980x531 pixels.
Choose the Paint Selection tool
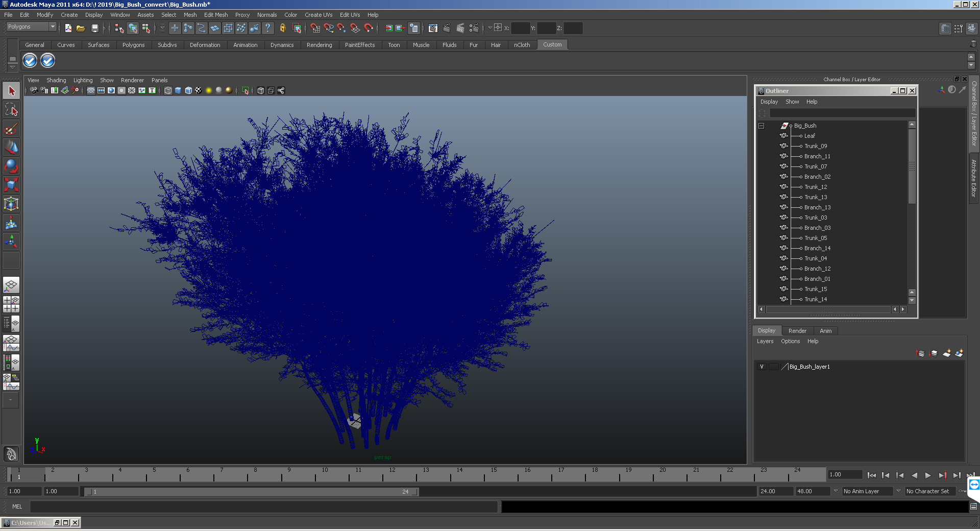[x=11, y=128]
